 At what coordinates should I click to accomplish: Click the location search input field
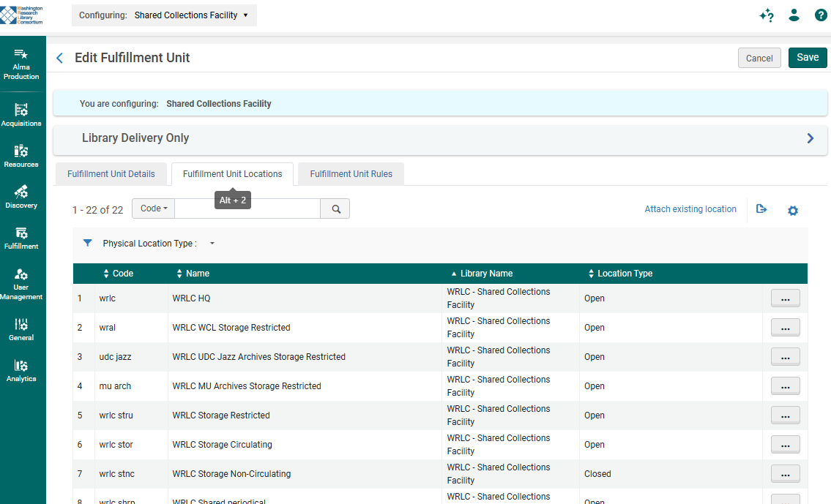[x=247, y=208]
